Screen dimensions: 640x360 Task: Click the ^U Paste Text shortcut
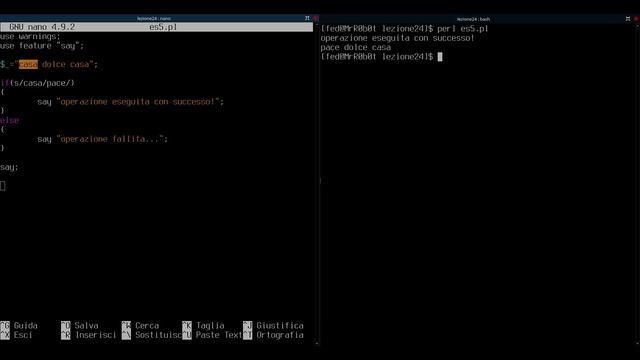[x=212, y=335]
